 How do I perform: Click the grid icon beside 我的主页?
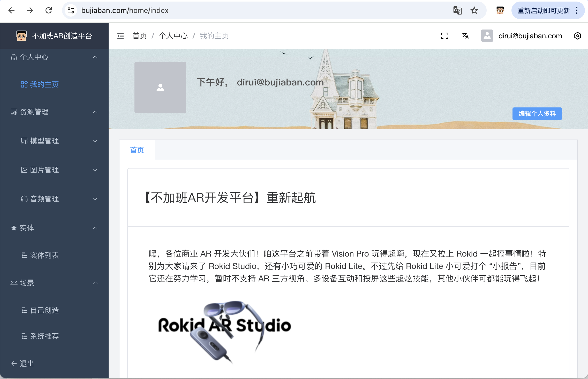(x=24, y=84)
